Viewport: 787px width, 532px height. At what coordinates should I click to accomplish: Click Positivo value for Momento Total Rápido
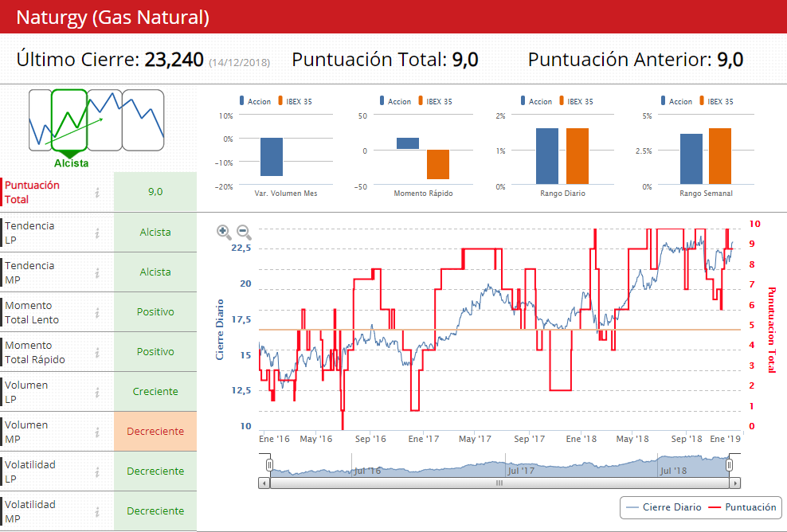tap(155, 352)
